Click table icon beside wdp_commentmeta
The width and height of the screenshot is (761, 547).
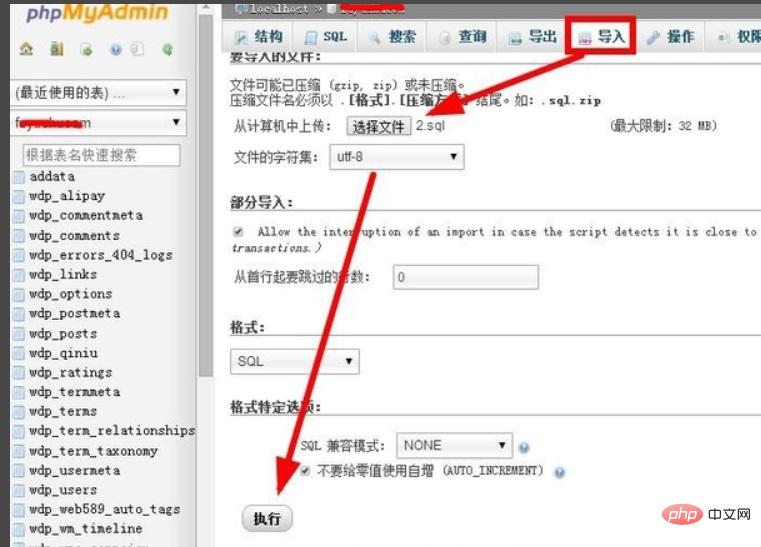[x=19, y=216]
